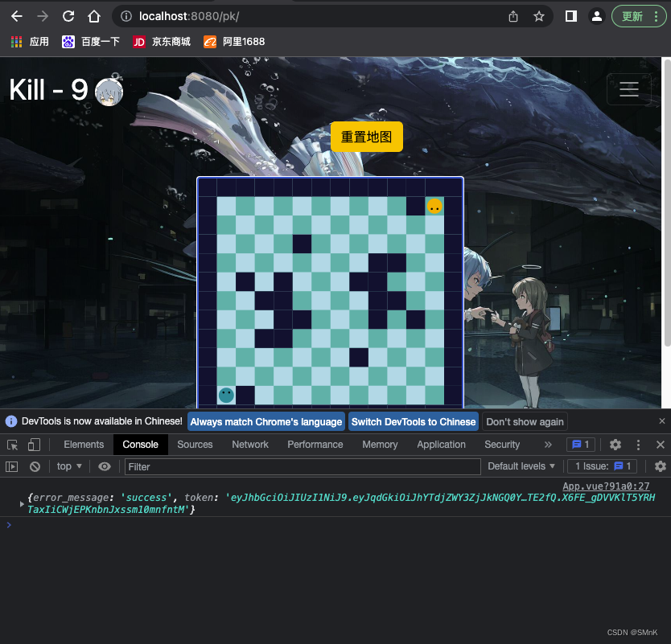Screen dimensions: 671x644
Task: Open the Chrome profile avatar
Action: pyautogui.click(x=596, y=16)
